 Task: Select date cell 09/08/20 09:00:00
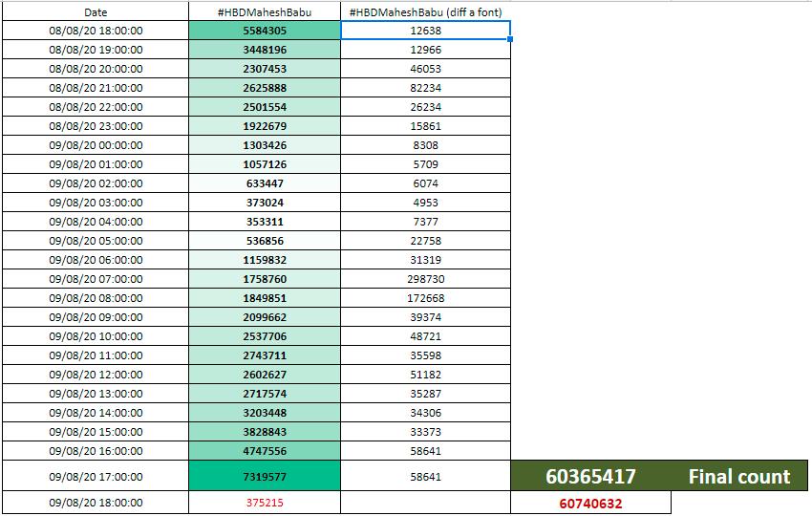[96, 317]
